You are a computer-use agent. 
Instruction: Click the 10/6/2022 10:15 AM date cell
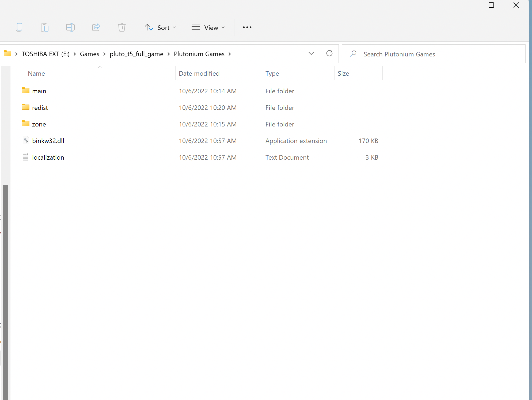pos(208,124)
